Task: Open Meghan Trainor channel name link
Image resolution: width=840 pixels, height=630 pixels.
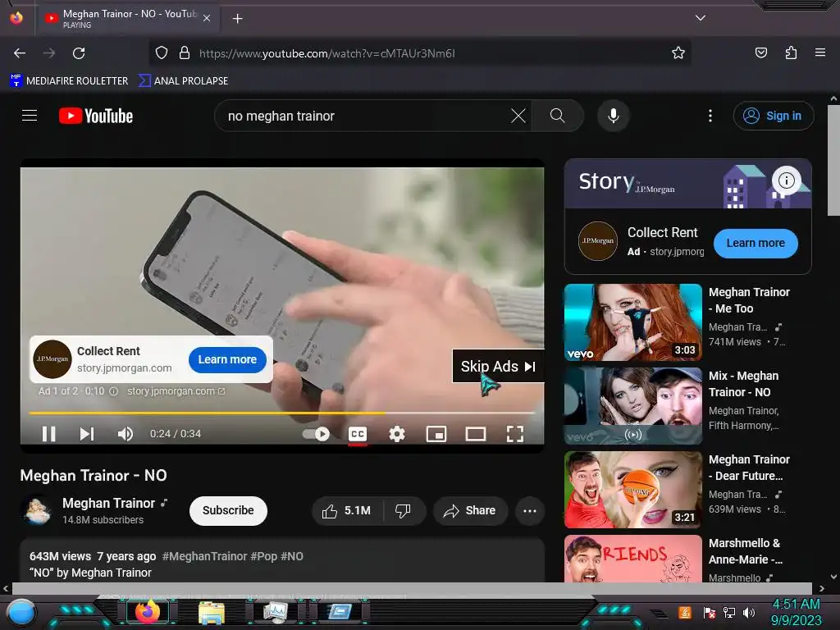Action: click(109, 503)
